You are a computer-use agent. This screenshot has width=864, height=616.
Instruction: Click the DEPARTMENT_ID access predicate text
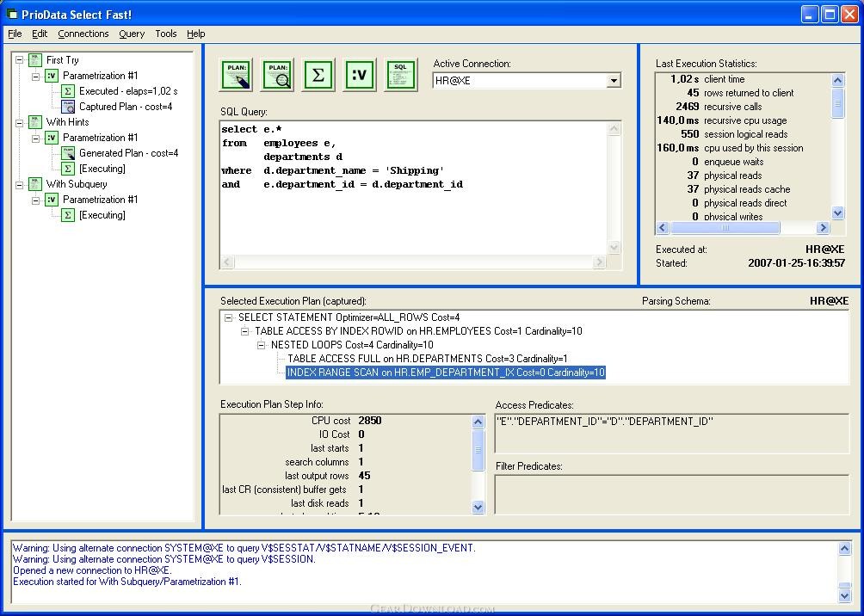point(604,422)
